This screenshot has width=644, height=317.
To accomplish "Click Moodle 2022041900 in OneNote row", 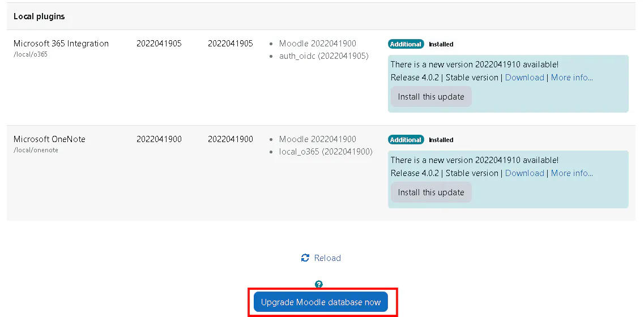I will 318,139.
